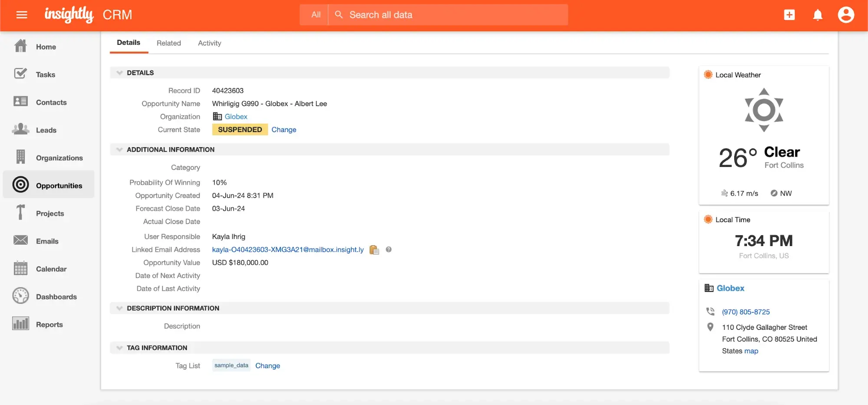868x405 pixels.
Task: Open the user profile avatar menu
Action: [845, 15]
